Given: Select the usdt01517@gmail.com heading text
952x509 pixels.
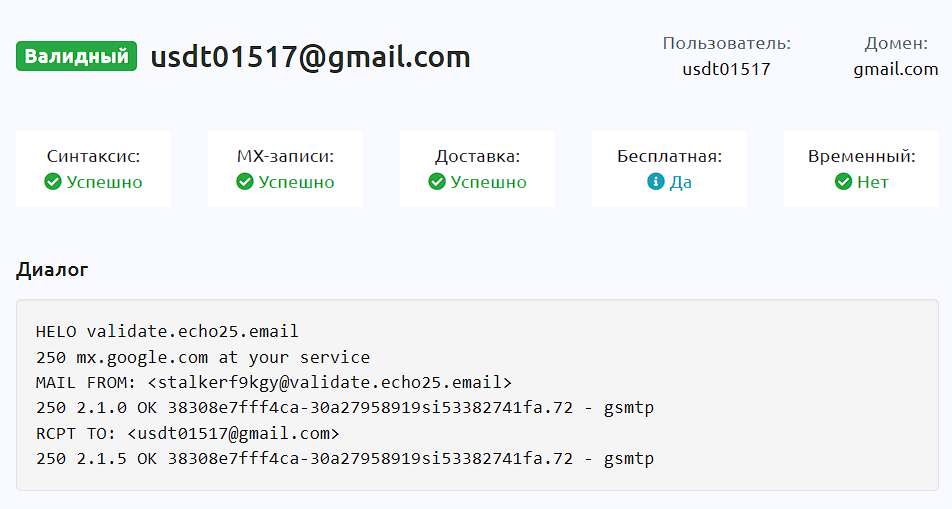Looking at the screenshot, I should point(310,57).
